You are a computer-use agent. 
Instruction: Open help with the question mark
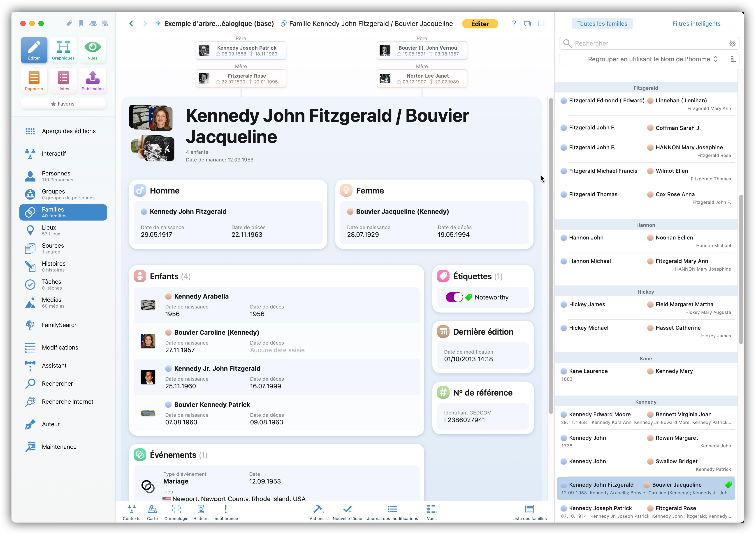click(514, 23)
